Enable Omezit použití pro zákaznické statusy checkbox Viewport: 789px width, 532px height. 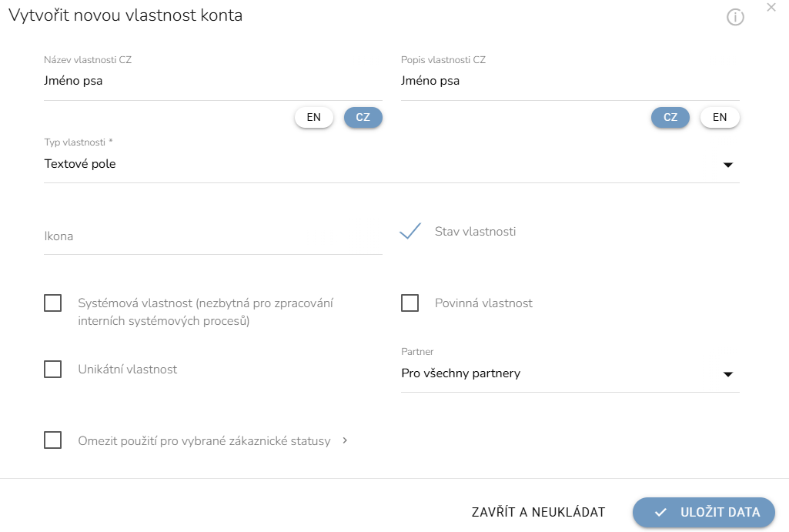[53, 440]
